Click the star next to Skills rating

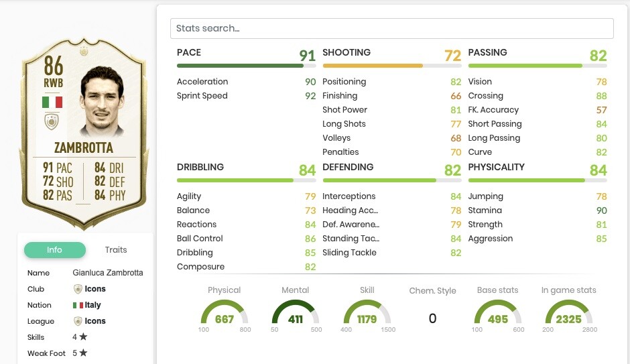point(83,337)
